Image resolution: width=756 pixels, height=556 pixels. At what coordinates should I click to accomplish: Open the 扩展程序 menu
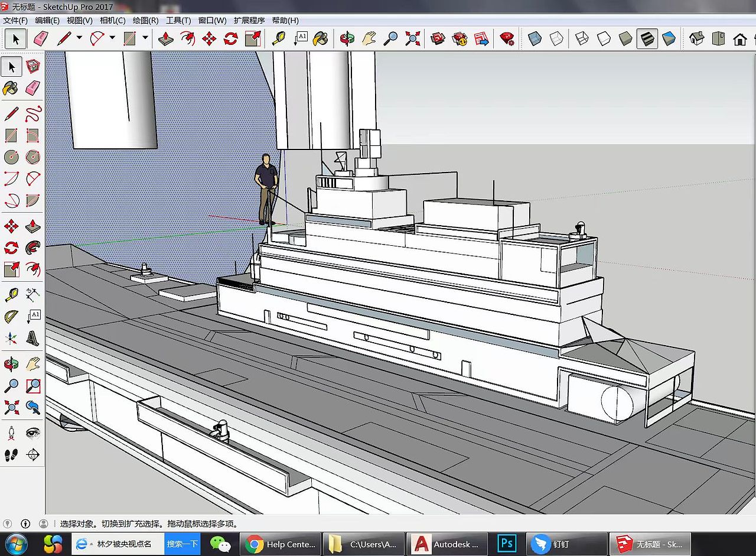click(x=249, y=20)
